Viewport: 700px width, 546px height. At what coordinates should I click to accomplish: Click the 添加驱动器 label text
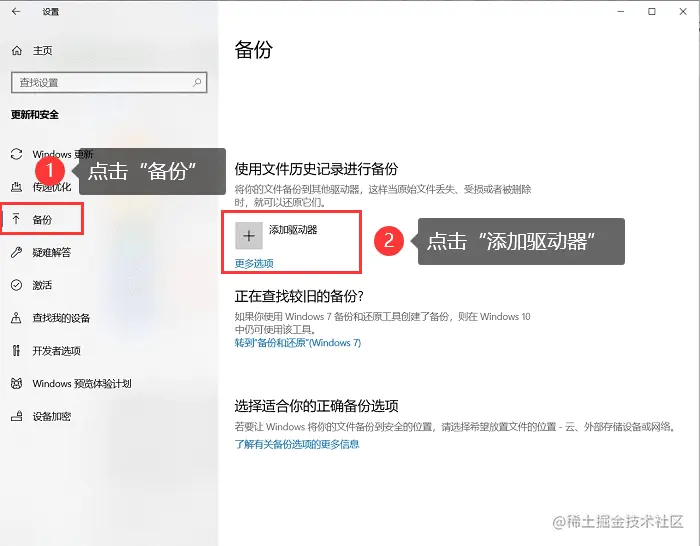(x=293, y=230)
